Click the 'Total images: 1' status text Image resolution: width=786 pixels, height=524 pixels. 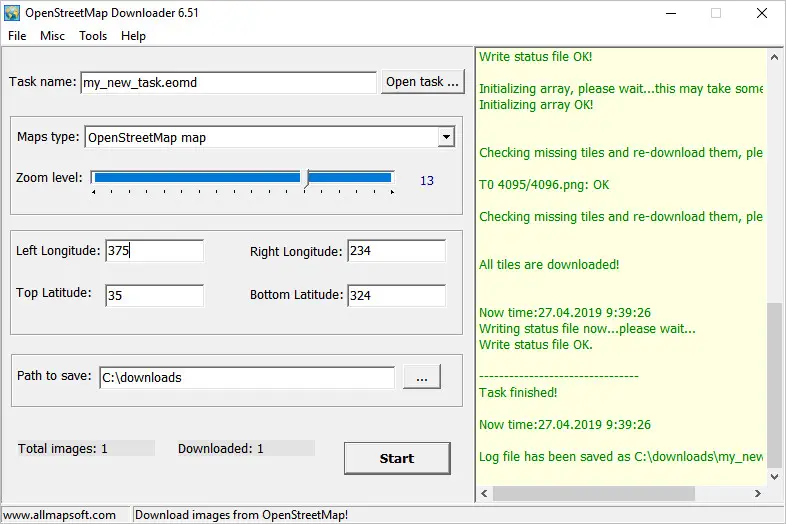click(63, 448)
